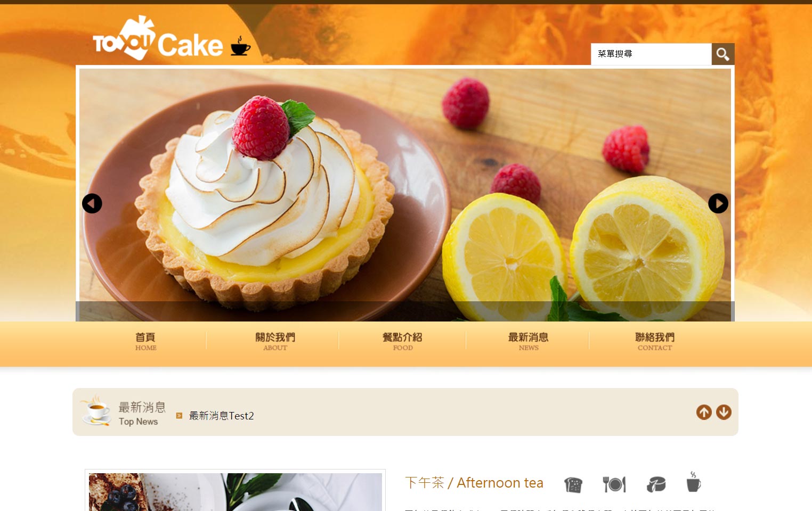Select the hot drink cup icon
The image size is (812, 511).
694,482
